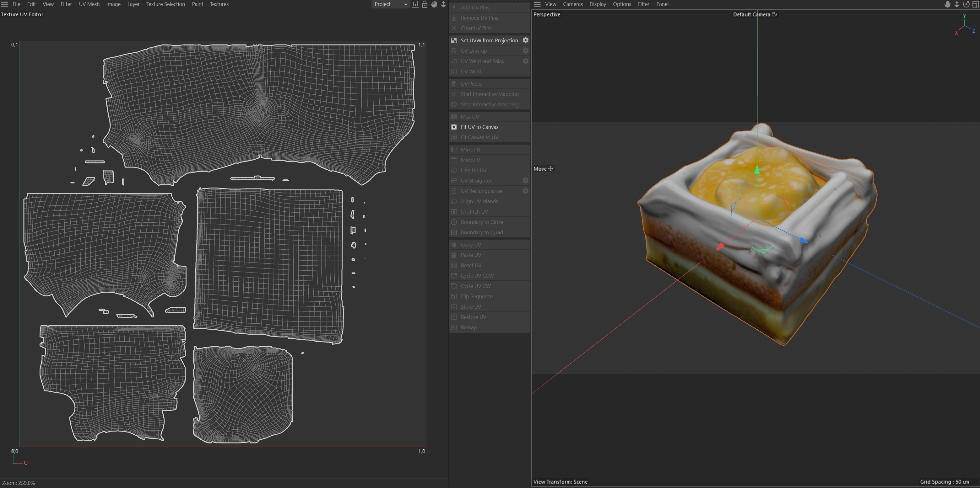Click the Fit UV to Canvas icon

point(454,127)
